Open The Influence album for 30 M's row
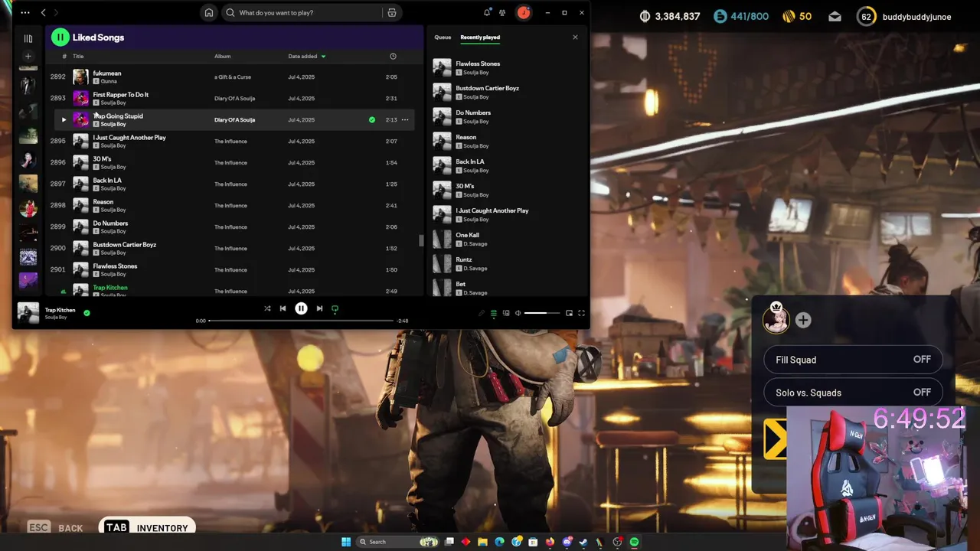This screenshot has width=980, height=551. (x=230, y=162)
